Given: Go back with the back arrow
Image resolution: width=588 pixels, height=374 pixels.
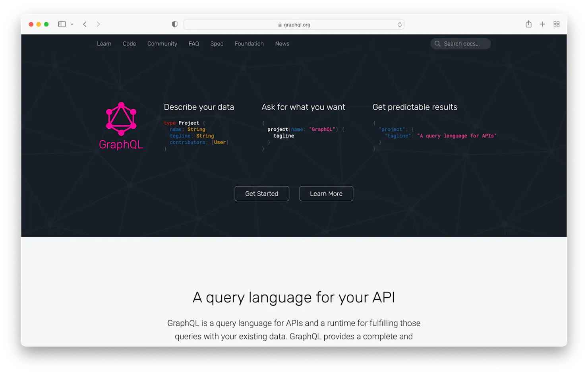Looking at the screenshot, I should 85,24.
